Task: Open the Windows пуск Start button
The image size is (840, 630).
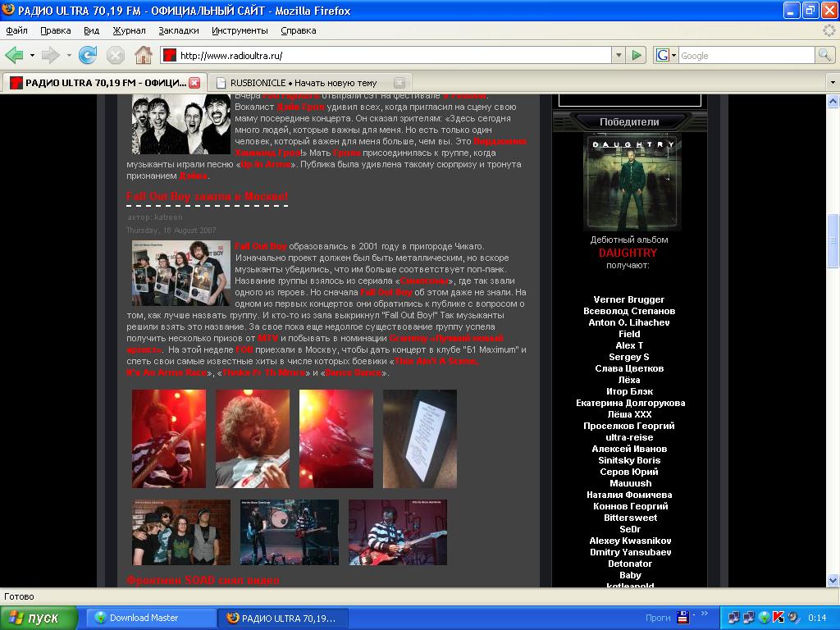Action: tap(39, 618)
